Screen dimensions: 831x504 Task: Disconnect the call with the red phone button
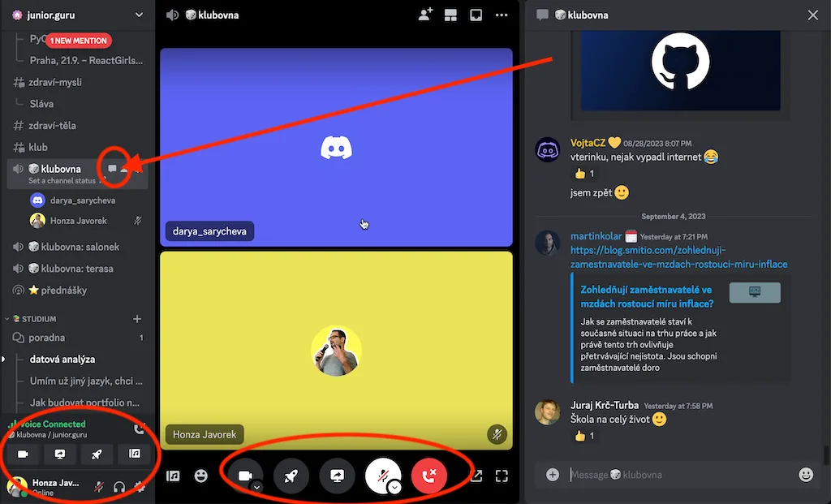[428, 476]
